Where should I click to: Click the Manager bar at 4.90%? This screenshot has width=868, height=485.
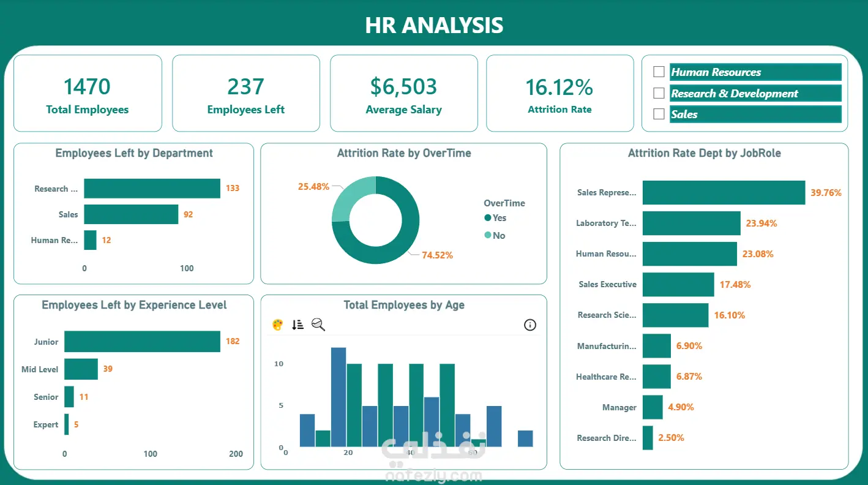[653, 407]
